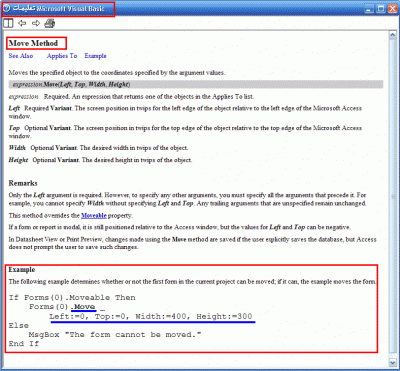Click the 'In Datasheet View or Print Preview' paragraph
400x371 pixels.
pyautogui.click(x=192, y=243)
